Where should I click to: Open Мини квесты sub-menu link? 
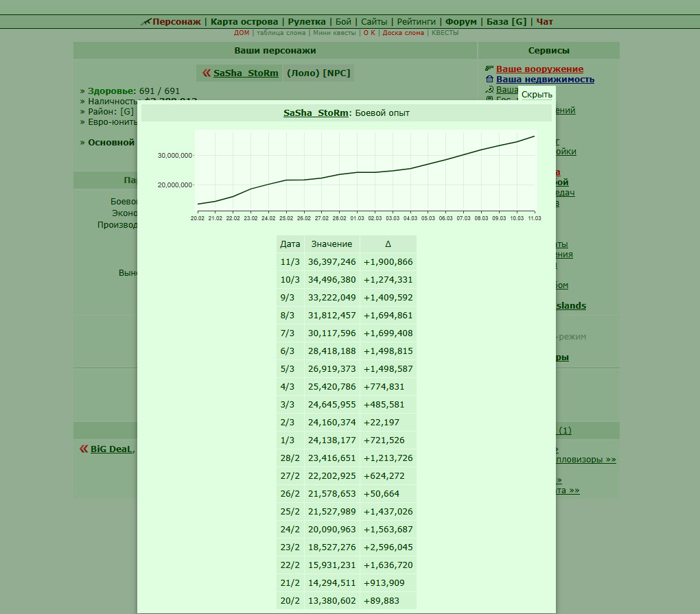pos(334,32)
